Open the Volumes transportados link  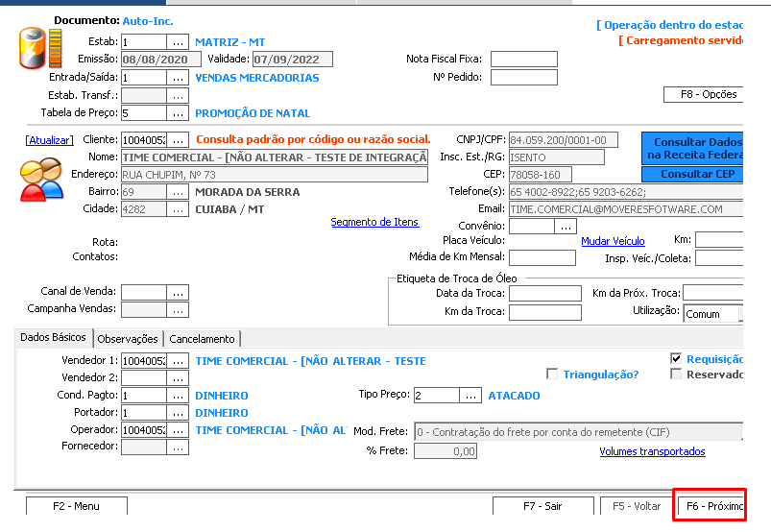(x=652, y=451)
